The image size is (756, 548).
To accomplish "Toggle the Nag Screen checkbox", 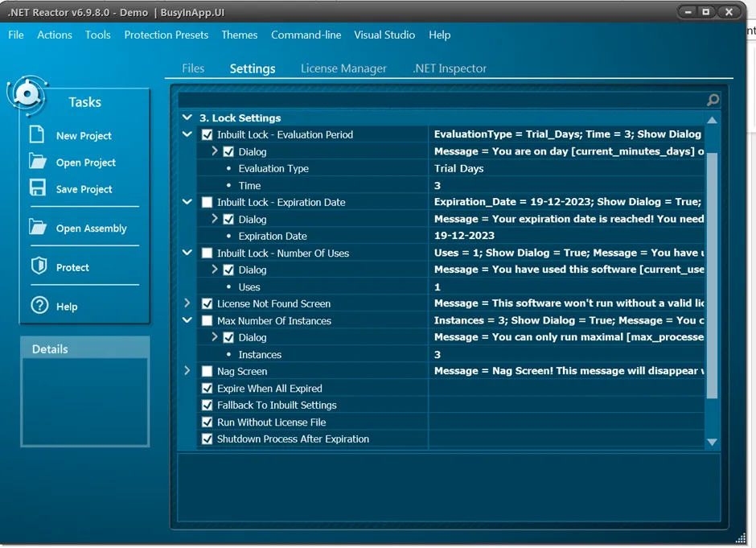I will (207, 372).
